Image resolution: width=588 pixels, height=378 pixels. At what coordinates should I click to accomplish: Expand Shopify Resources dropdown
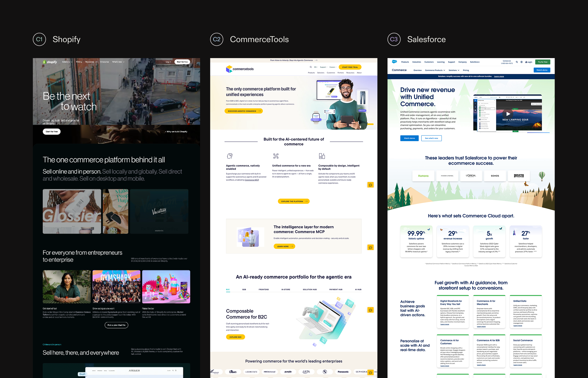pos(91,62)
